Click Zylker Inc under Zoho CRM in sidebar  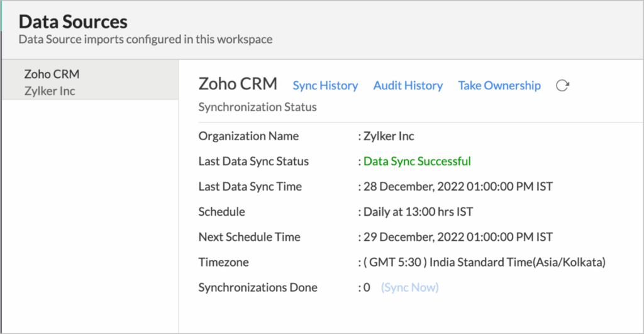[50, 91]
